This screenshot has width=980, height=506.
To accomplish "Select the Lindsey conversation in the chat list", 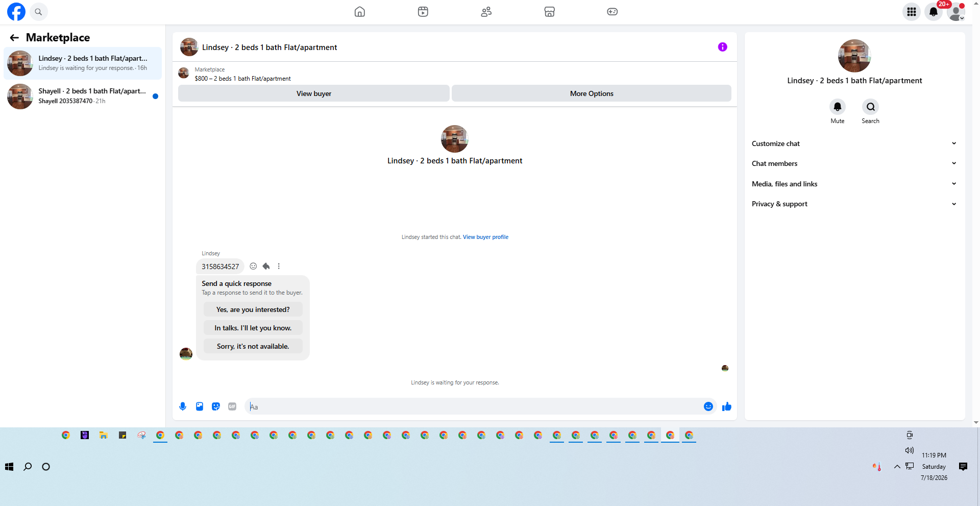I will point(83,63).
